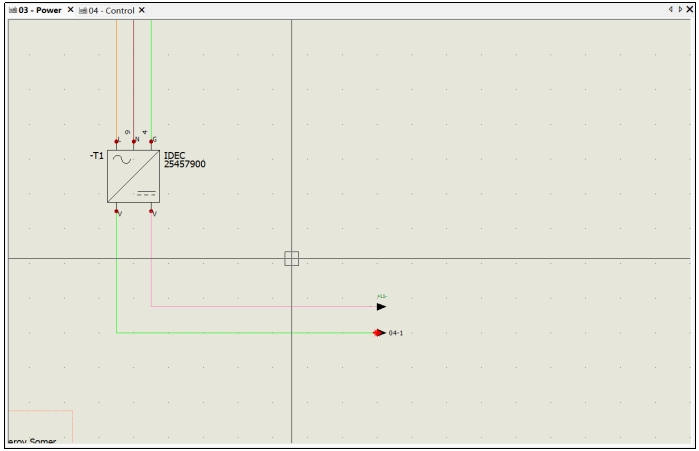This screenshot has width=699, height=451.
Task: Click the red arrow marker beside 04-1
Action: coord(379,333)
